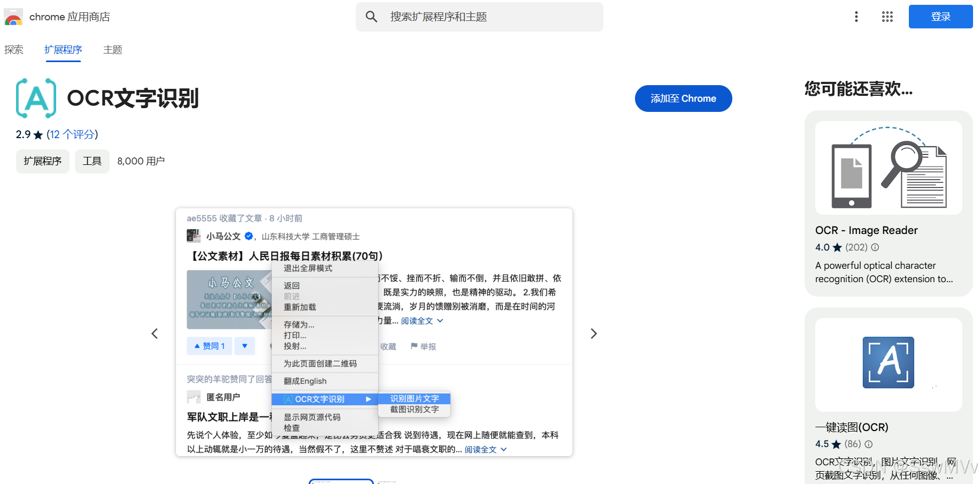Open the 探索 tab
Viewport: 980px width, 484px height.
point(14,50)
